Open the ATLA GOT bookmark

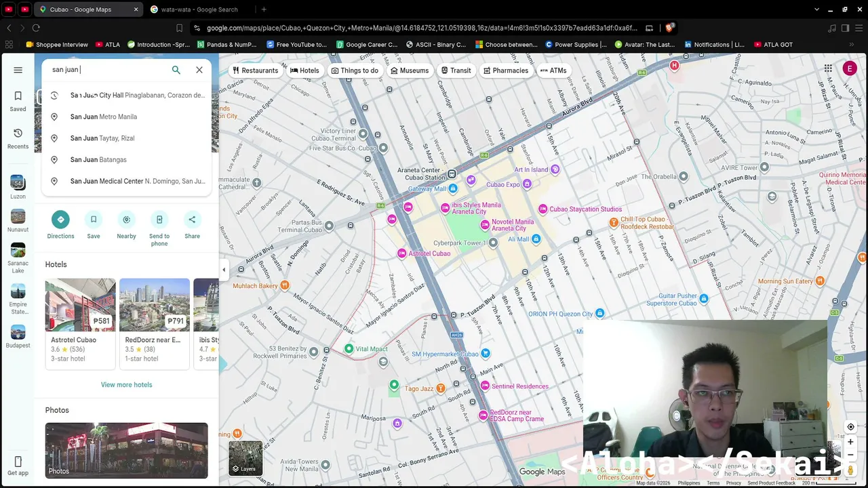773,45
